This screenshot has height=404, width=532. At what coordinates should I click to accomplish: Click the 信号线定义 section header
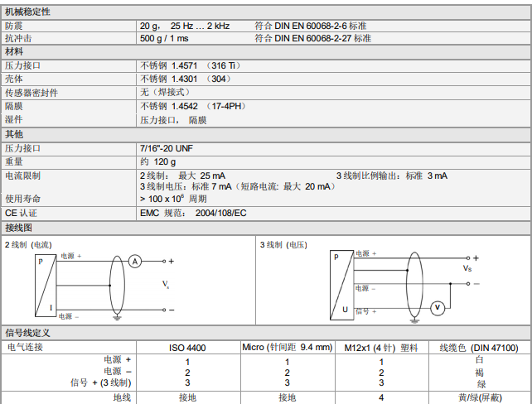28,333
